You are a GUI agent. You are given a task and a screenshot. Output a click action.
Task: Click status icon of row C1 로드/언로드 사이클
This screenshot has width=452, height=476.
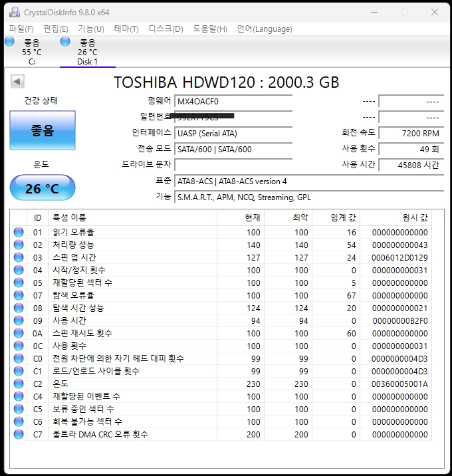click(x=19, y=371)
